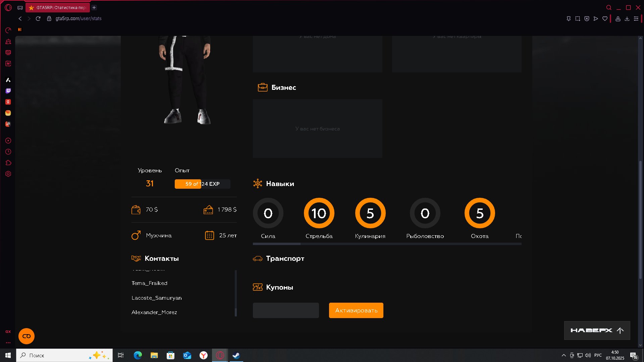644x362 pixels.
Task: Click the orange chat support bubble
Action: coord(26,336)
